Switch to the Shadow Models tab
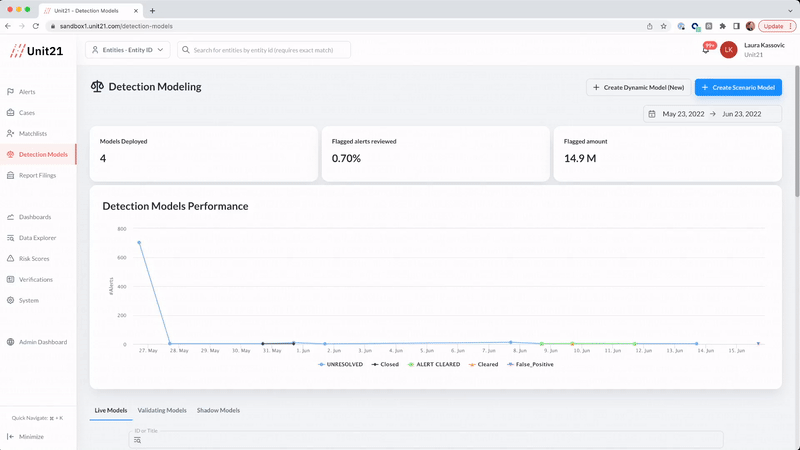 pyautogui.click(x=218, y=410)
